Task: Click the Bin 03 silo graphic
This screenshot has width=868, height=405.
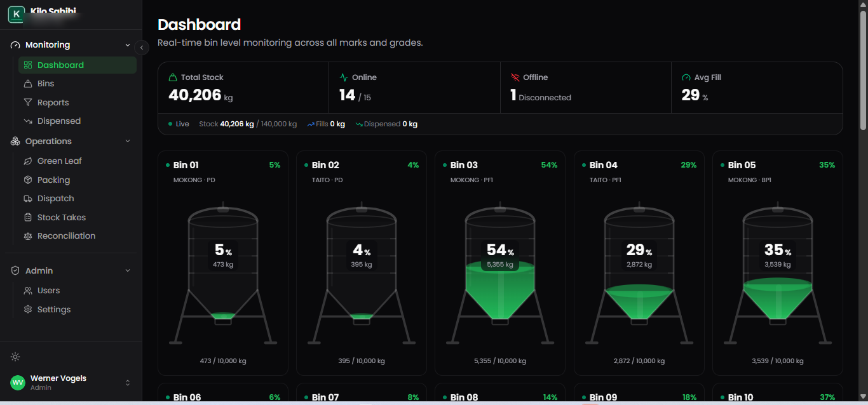Action: (500, 273)
